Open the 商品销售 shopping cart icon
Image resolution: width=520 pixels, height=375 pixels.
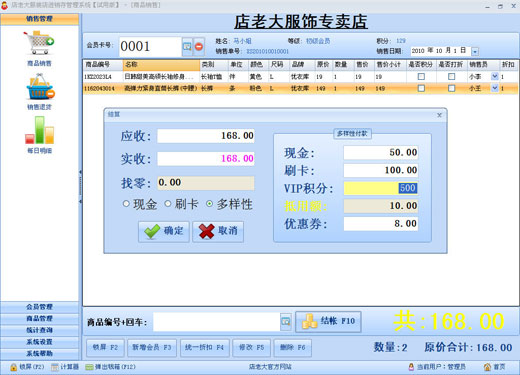(x=39, y=43)
